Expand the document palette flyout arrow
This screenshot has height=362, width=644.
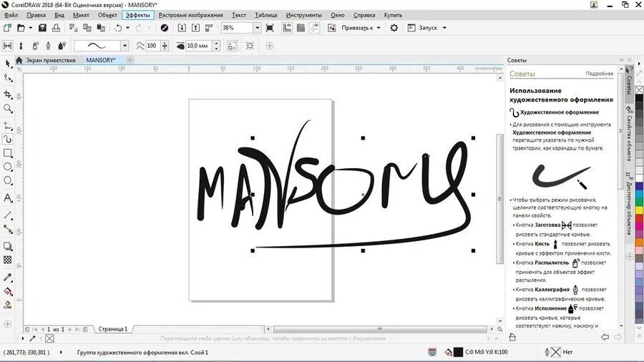(23, 338)
